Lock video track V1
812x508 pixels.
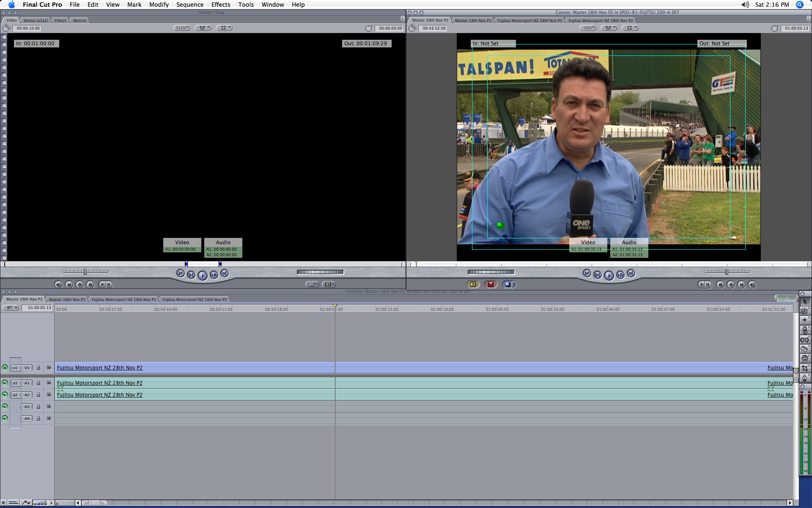[38, 368]
